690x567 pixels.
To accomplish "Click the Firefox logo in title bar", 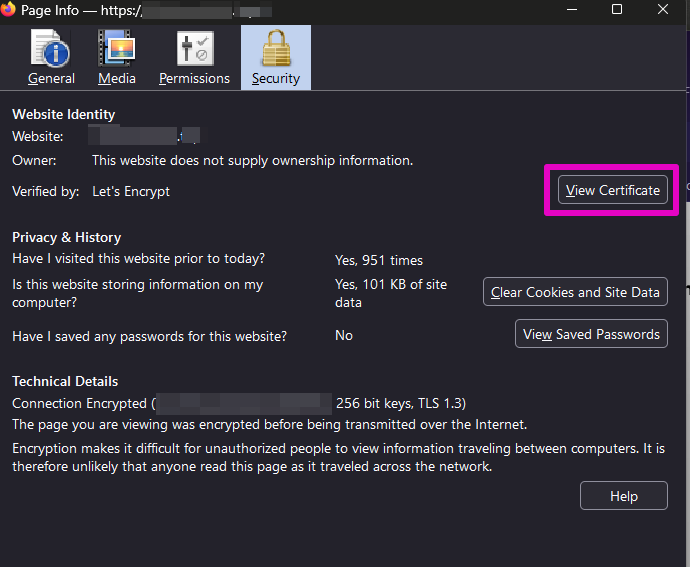I will pos(7,10).
